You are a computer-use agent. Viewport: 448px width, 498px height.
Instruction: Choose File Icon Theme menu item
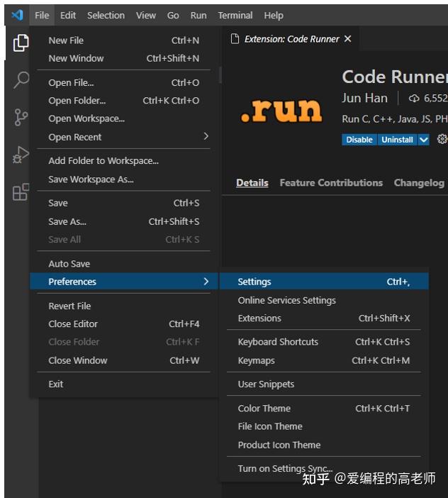pyautogui.click(x=324, y=426)
